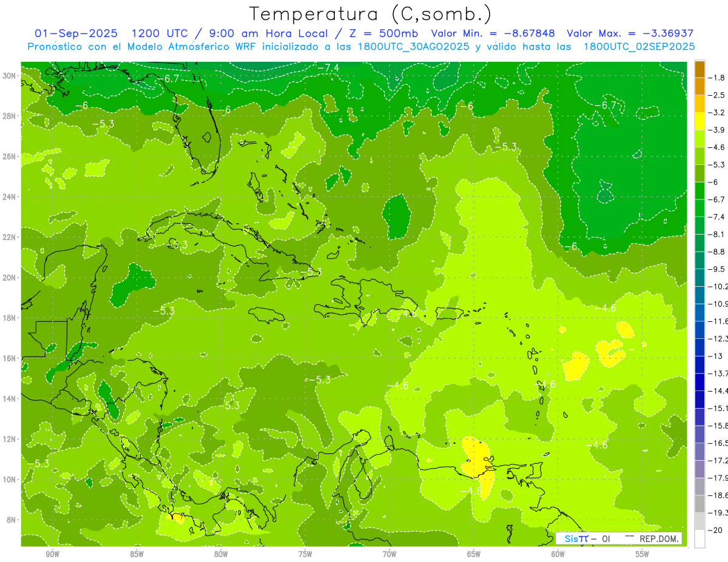The image size is (728, 562).
Task: Click colorbar label '-8.1'
Action: click(x=717, y=234)
